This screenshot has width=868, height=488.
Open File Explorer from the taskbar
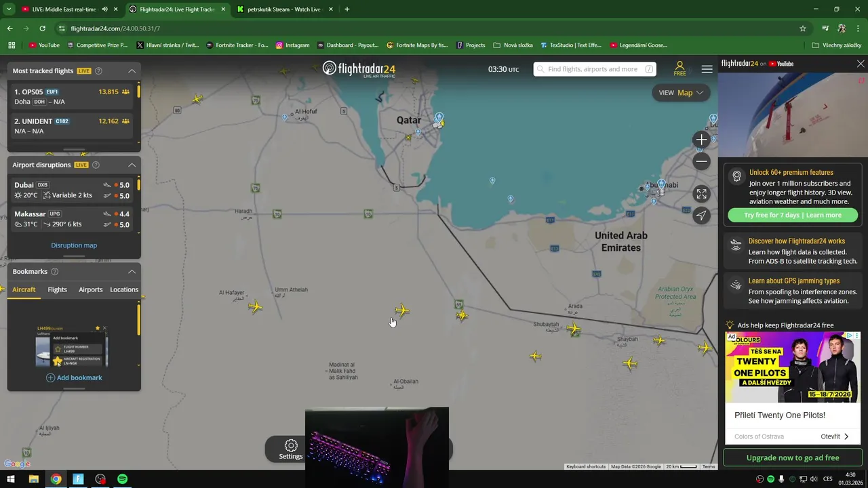33,479
